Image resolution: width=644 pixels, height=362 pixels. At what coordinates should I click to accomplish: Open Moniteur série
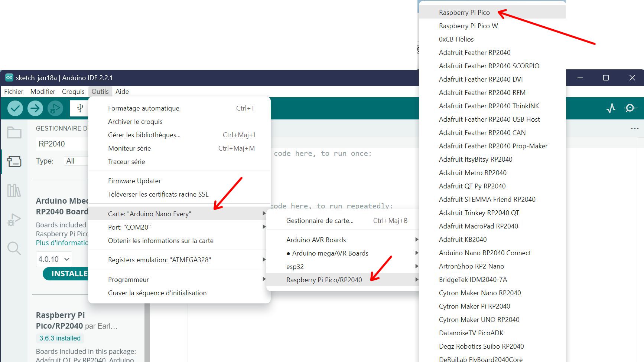click(179, 148)
